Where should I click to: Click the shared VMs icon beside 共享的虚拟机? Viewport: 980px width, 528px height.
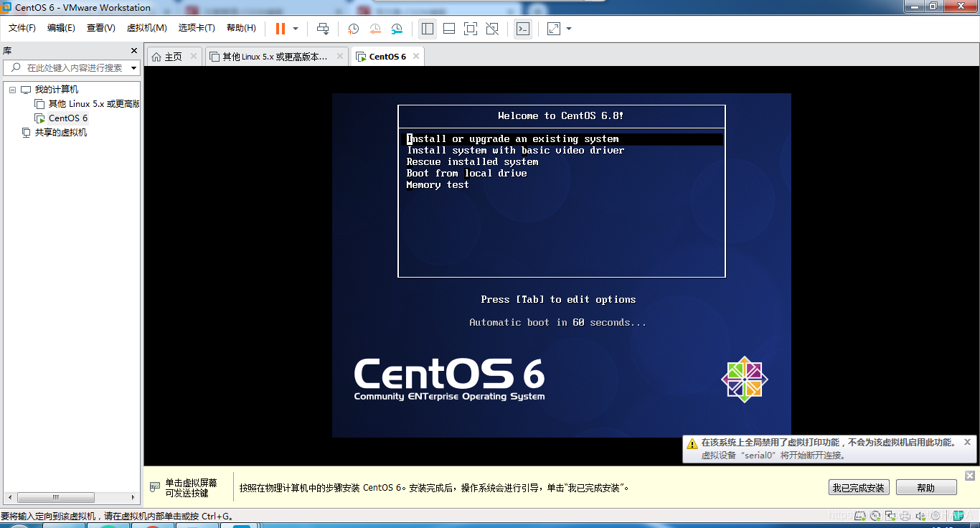coord(26,133)
